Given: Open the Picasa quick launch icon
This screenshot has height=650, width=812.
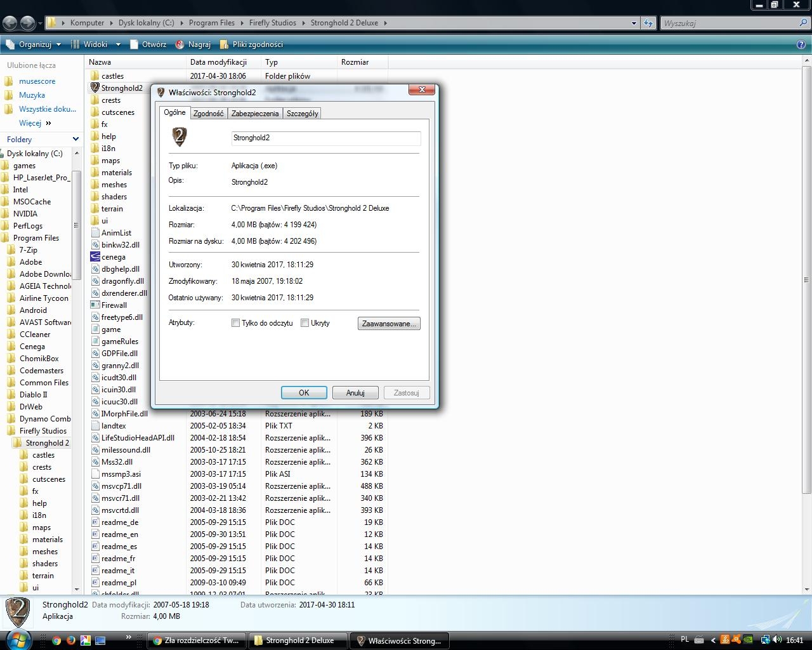Looking at the screenshot, I should tap(86, 640).
